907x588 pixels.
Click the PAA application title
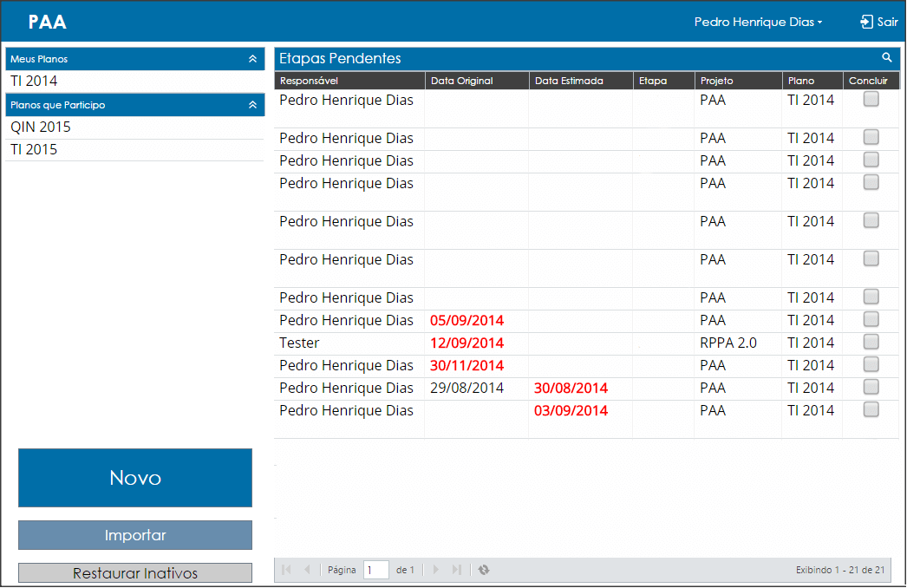point(48,22)
